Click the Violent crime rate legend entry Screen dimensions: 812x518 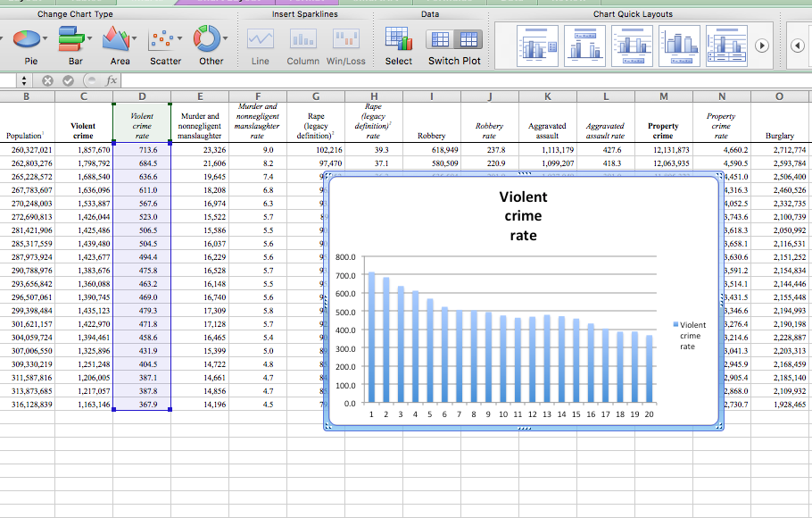pyautogui.click(x=690, y=336)
